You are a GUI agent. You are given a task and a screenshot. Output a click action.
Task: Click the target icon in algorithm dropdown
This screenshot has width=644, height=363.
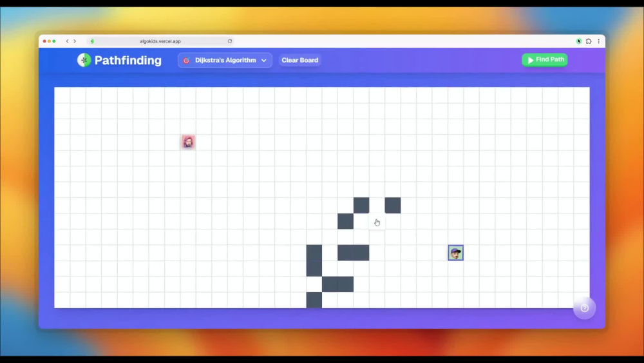tap(186, 61)
